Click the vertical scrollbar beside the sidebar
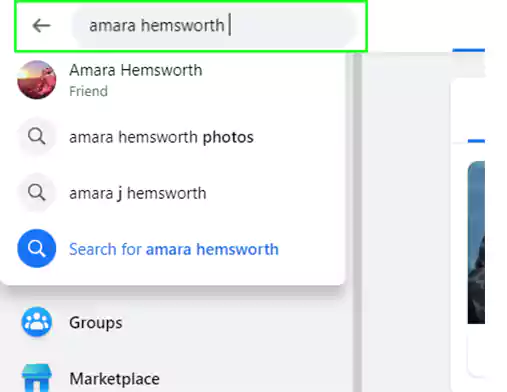The image size is (507, 392). click(357, 222)
